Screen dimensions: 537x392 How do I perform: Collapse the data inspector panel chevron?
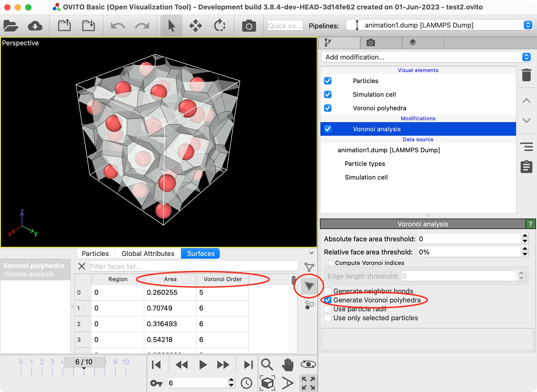click(311, 253)
